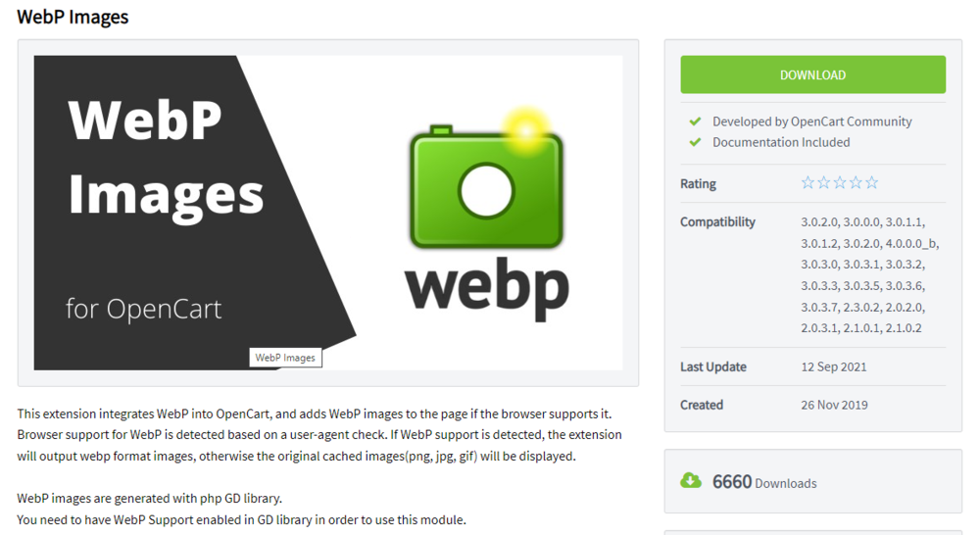The width and height of the screenshot is (980, 535).
Task: Select the fourth rating star
Action: [856, 182]
